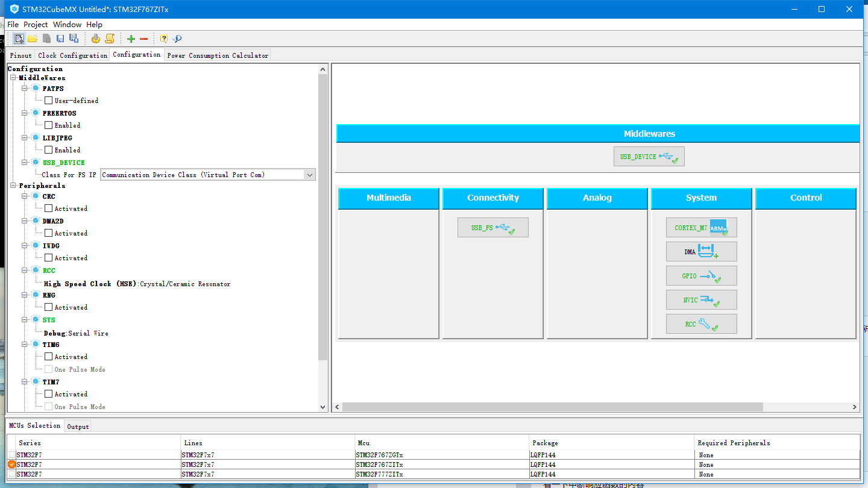868x488 pixels.
Task: Switch to the Pinout tab
Action: 21,55
